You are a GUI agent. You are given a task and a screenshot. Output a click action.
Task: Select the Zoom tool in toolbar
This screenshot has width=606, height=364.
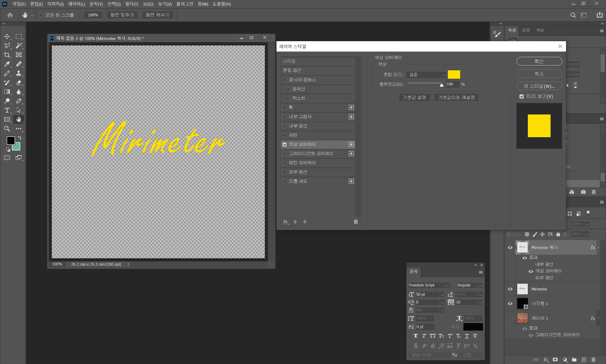tap(7, 129)
